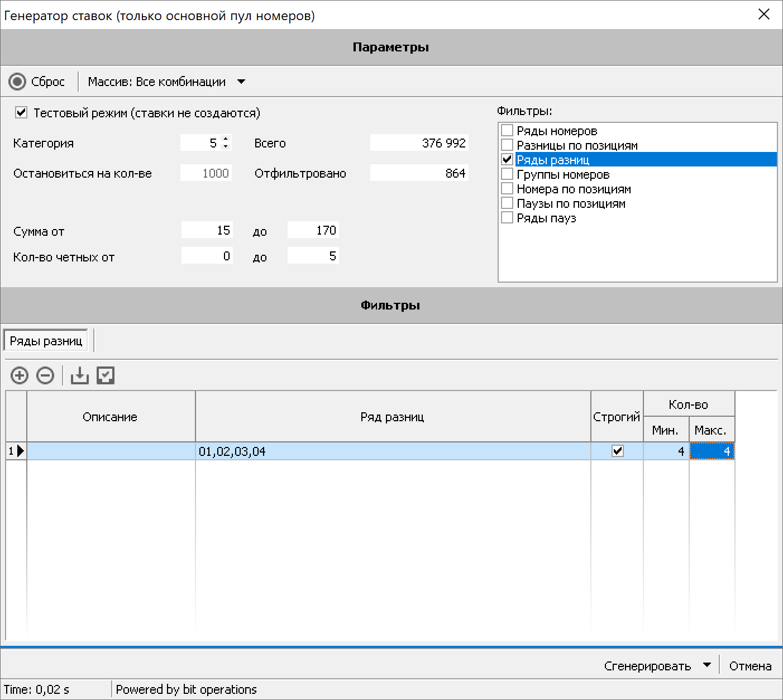Click the Сумма от input field
Image resolution: width=783 pixels, height=700 pixels.
pyautogui.click(x=207, y=230)
